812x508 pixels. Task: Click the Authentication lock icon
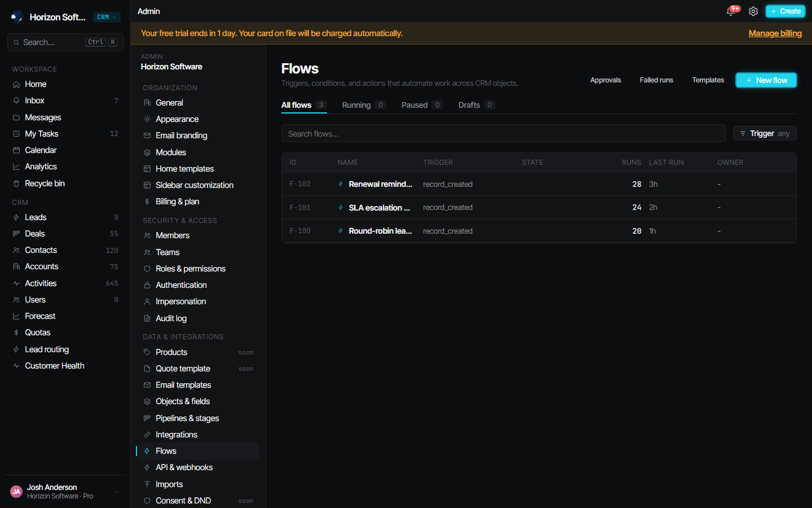click(x=147, y=285)
